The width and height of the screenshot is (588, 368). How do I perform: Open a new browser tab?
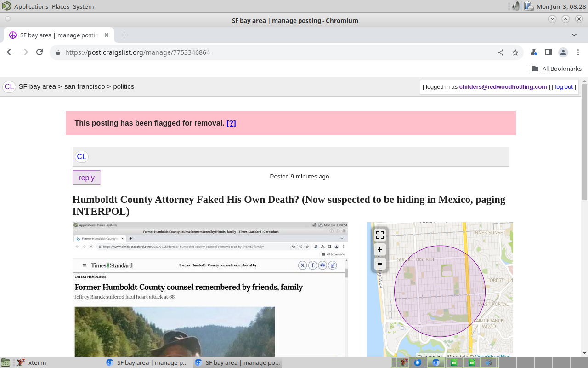click(x=124, y=35)
